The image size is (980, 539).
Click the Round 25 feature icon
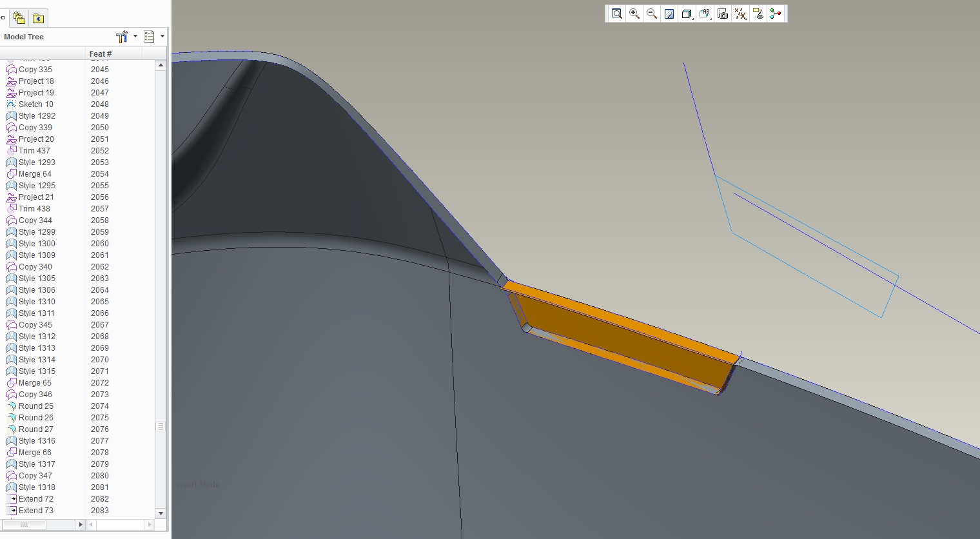tap(12, 406)
